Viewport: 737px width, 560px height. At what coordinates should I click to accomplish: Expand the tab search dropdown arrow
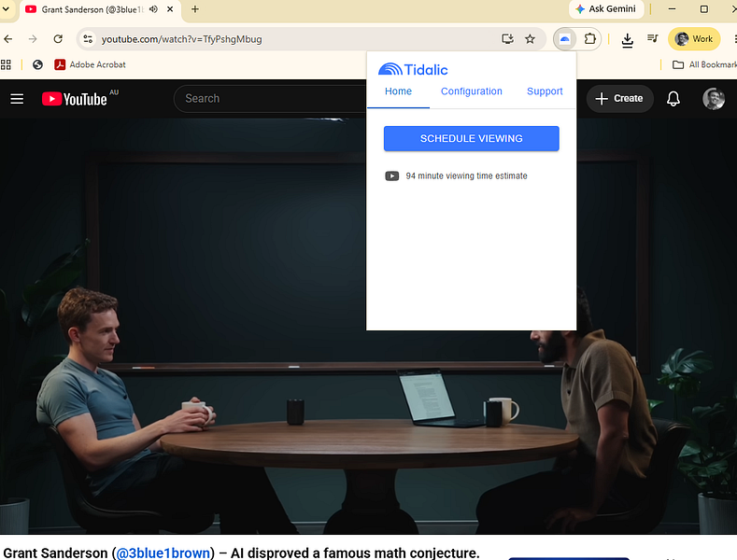pyautogui.click(x=7, y=9)
